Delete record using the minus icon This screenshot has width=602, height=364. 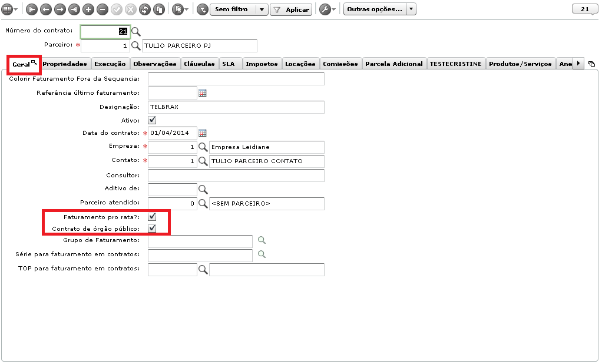102,9
